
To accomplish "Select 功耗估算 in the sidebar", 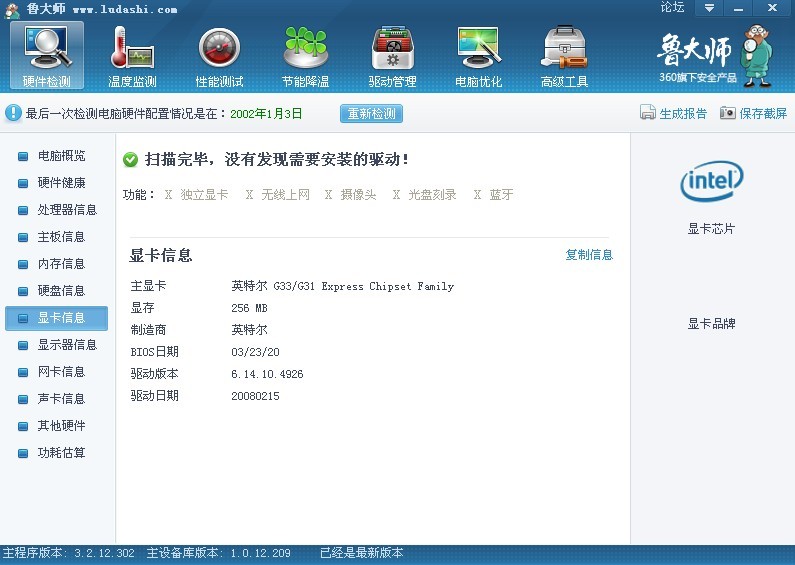I will tap(61, 453).
